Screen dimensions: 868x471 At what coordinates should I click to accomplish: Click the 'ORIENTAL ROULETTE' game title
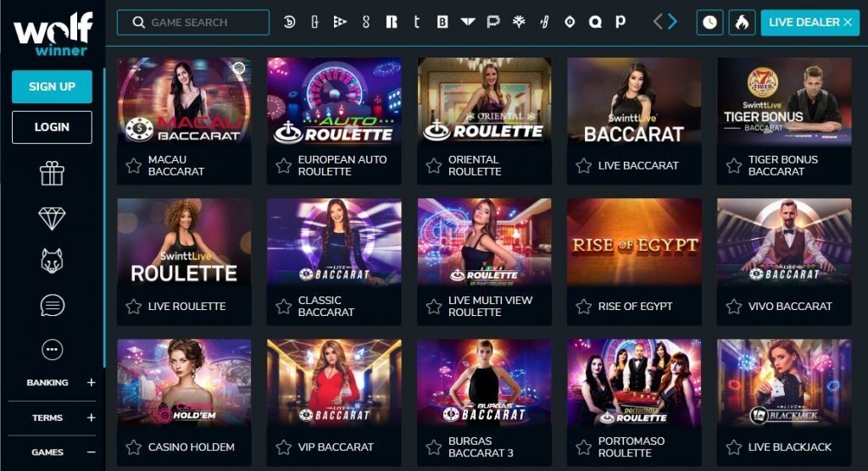475,165
